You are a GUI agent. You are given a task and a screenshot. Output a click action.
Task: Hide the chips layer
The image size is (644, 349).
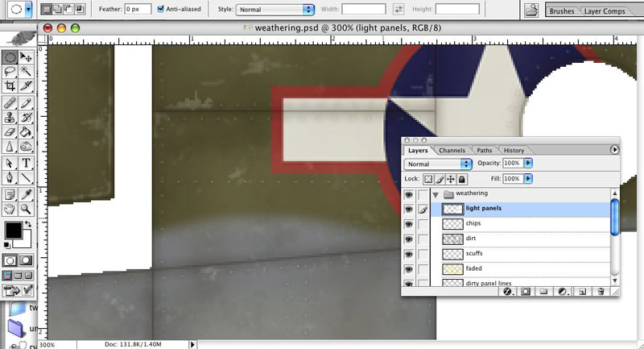point(409,224)
